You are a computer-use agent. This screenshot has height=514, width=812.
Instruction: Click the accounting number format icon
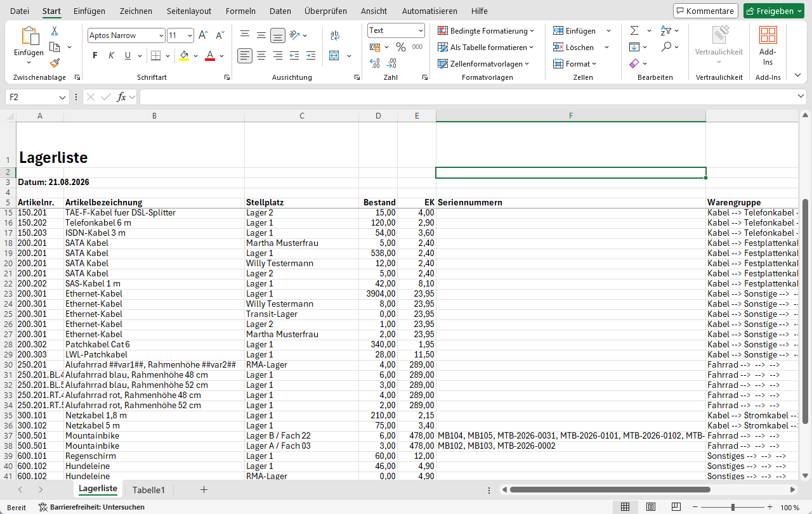375,47
